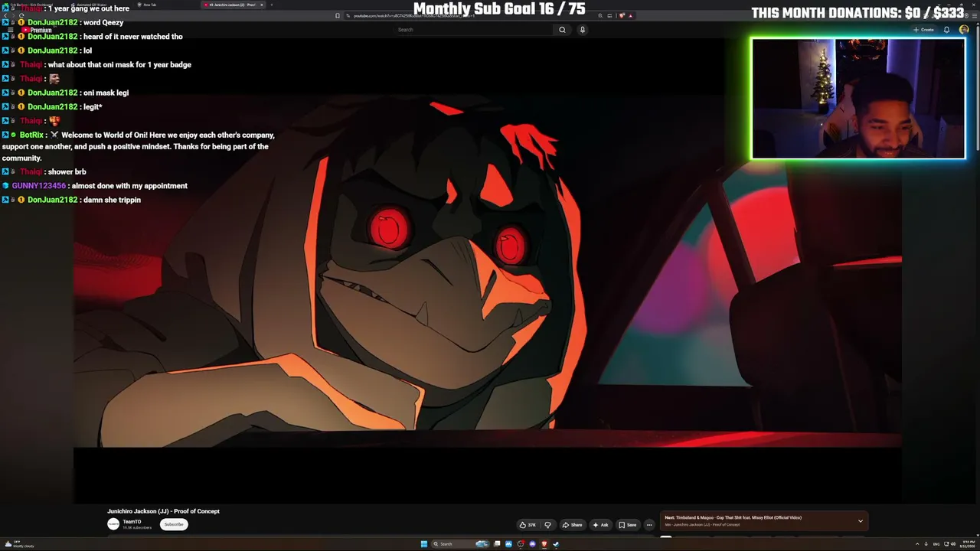Activate YouTube voice search microphone
Screen dimensions: 980x551
pos(582,30)
